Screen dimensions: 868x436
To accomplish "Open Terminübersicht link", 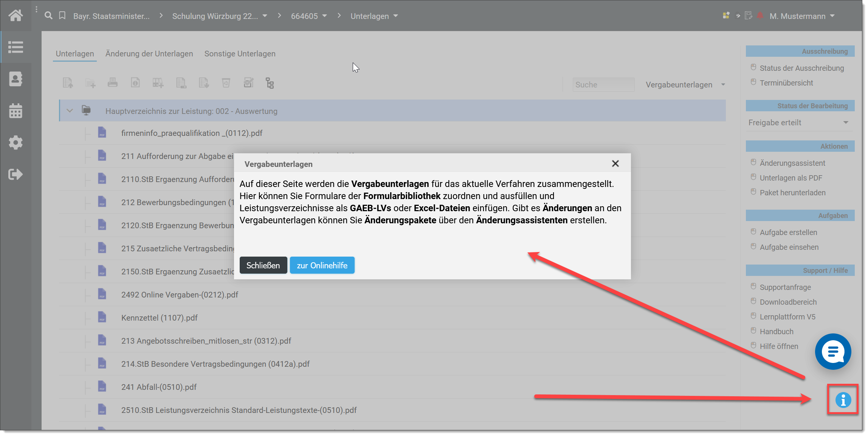I will pyautogui.click(x=786, y=83).
